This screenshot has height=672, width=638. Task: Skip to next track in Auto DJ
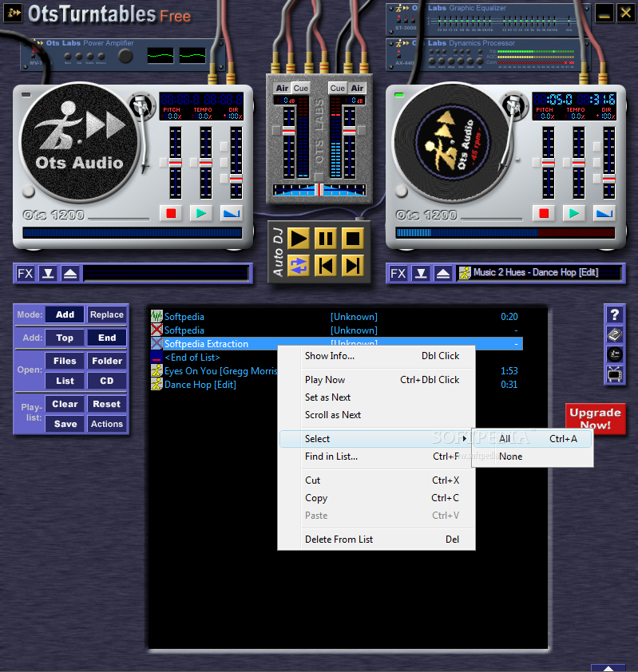pos(352,266)
